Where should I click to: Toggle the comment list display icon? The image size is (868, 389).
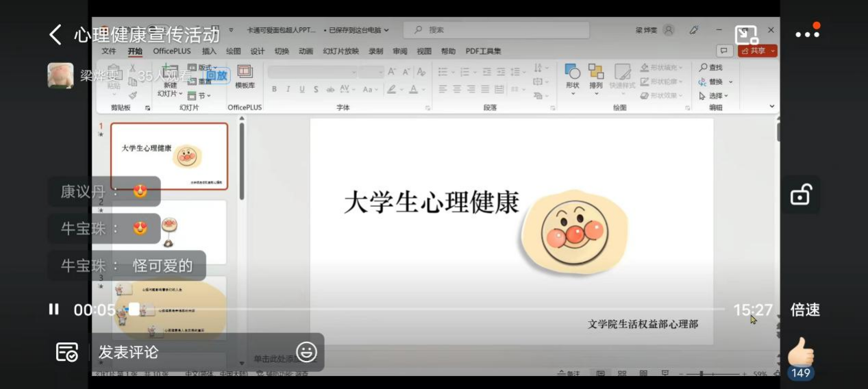click(x=66, y=352)
